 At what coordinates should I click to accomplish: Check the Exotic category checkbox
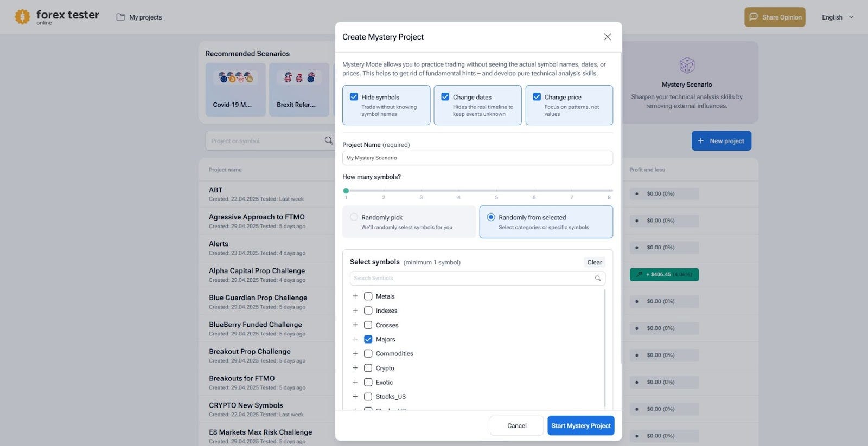point(368,382)
